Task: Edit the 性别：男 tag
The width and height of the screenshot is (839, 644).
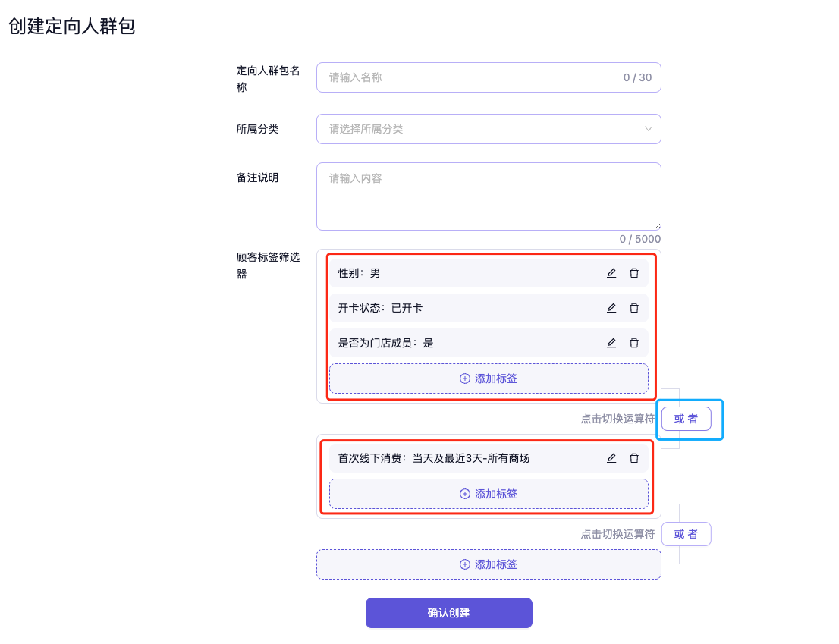Action: (611, 273)
